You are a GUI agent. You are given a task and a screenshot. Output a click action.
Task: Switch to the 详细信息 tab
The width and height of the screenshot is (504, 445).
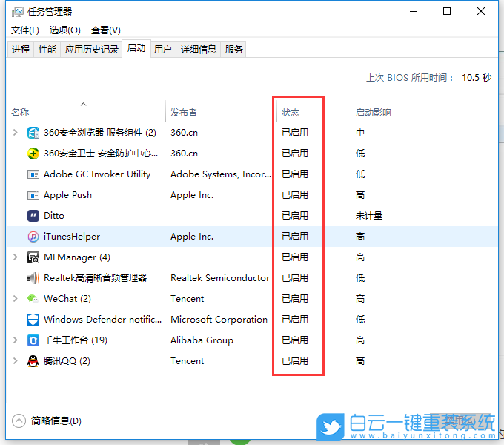click(x=199, y=49)
